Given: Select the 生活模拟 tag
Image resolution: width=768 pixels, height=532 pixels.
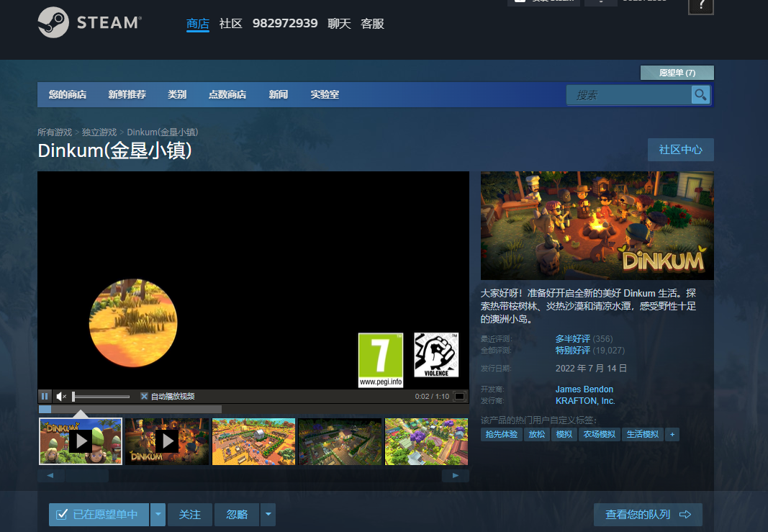Looking at the screenshot, I should pos(643,435).
